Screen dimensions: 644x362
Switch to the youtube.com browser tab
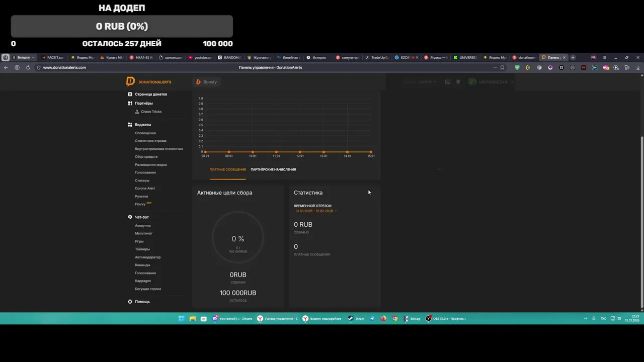(x=201, y=57)
